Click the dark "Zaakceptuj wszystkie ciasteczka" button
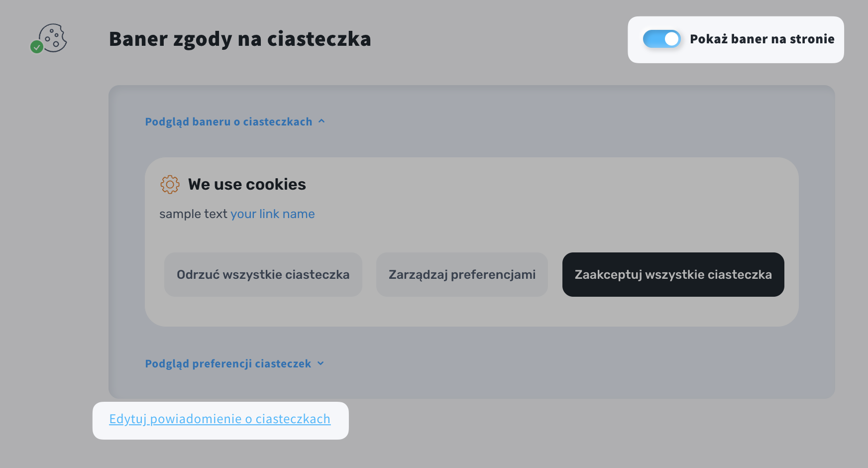Screen dimensions: 868x468 click(x=673, y=274)
